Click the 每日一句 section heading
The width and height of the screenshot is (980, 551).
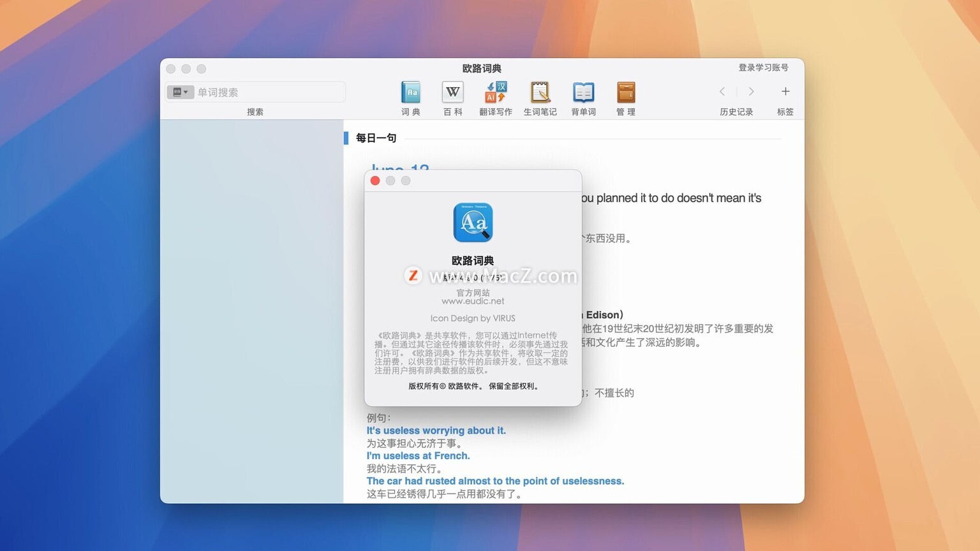(x=376, y=138)
